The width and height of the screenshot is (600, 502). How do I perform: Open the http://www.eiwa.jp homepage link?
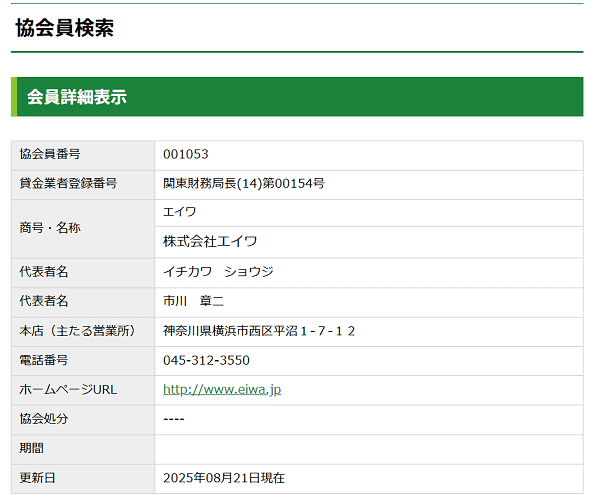pos(222,389)
